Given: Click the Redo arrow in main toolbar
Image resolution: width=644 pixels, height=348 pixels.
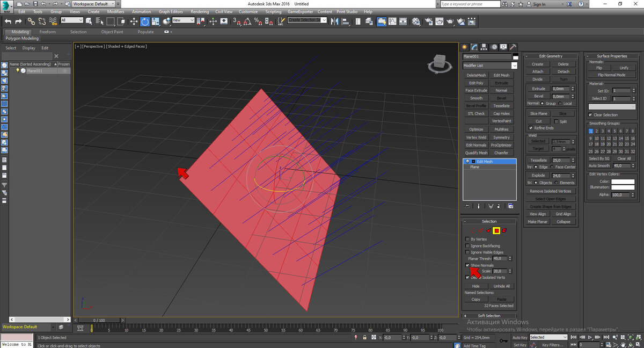Looking at the screenshot, I should 18,21.
